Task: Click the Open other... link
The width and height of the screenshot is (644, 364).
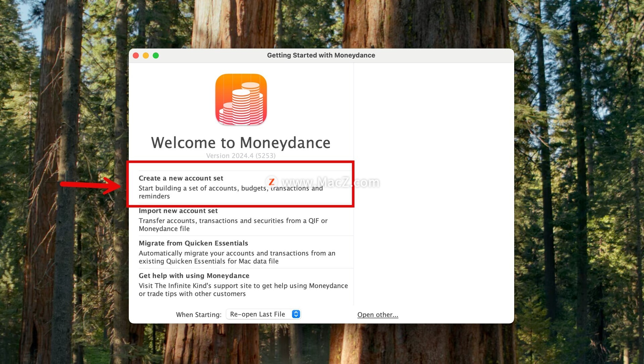Action: [x=378, y=315]
